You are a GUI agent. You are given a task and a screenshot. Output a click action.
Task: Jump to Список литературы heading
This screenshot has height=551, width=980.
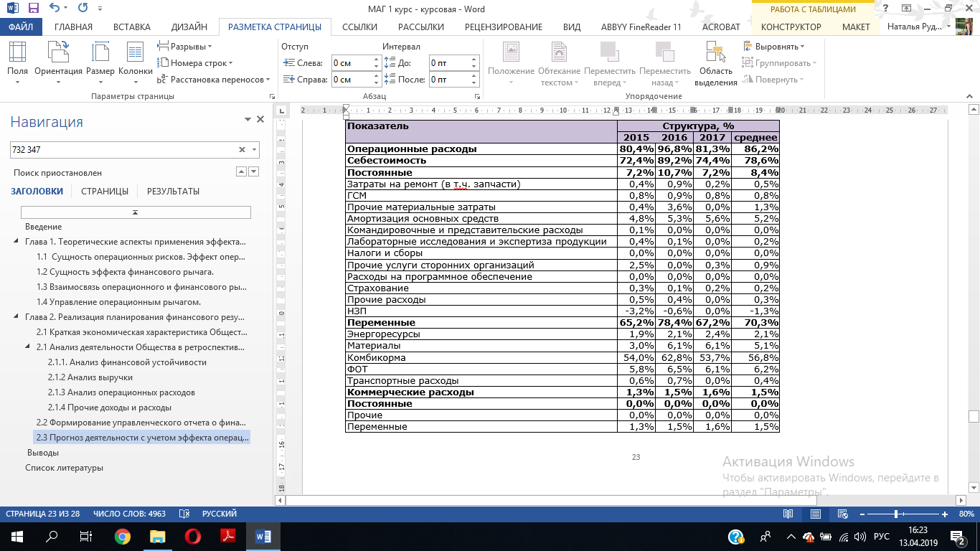coord(64,468)
